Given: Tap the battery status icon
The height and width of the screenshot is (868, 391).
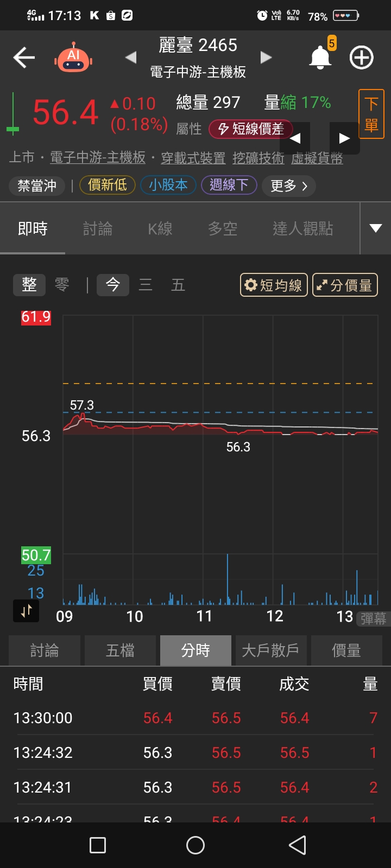Looking at the screenshot, I should pyautogui.click(x=346, y=16).
